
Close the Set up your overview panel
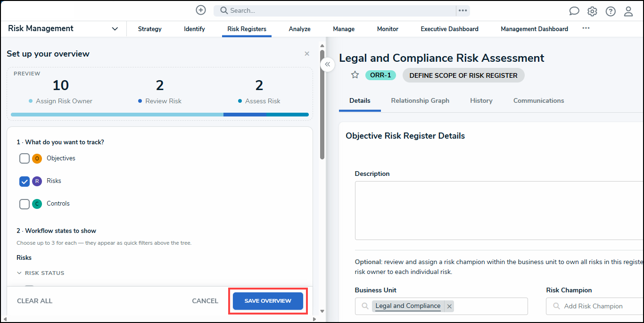307,54
